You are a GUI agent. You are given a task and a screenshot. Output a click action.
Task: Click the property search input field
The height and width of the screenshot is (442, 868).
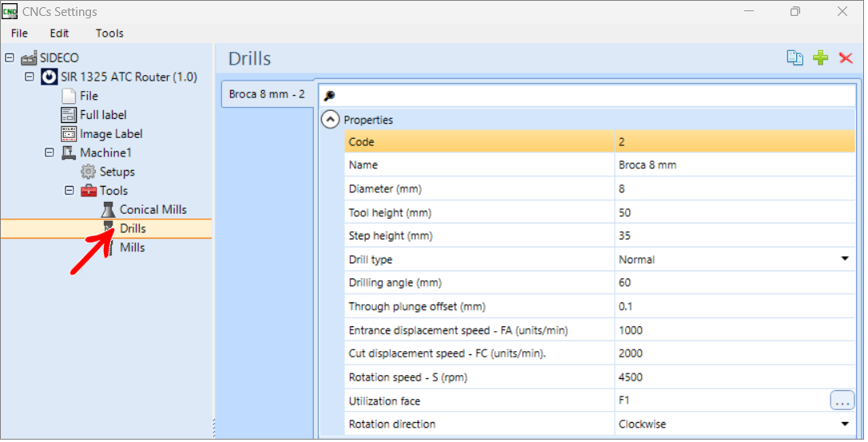pos(588,96)
